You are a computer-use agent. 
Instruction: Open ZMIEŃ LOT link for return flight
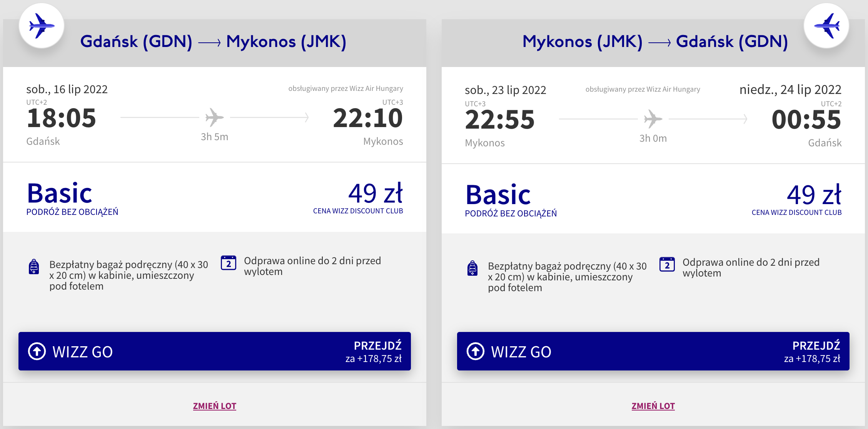(x=653, y=406)
